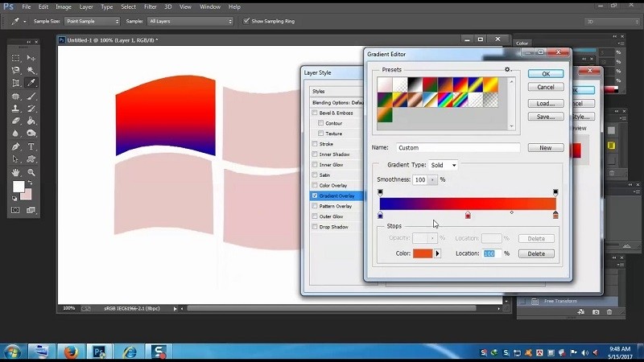Open the Smoothness slider arrow
Viewport: 644px width, 362px height.
click(432, 179)
